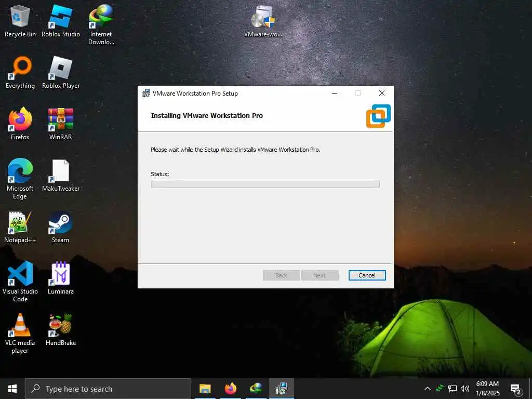532x399 pixels.
Task: Click the VMware Workstation Pro Setup title text
Action: point(195,94)
